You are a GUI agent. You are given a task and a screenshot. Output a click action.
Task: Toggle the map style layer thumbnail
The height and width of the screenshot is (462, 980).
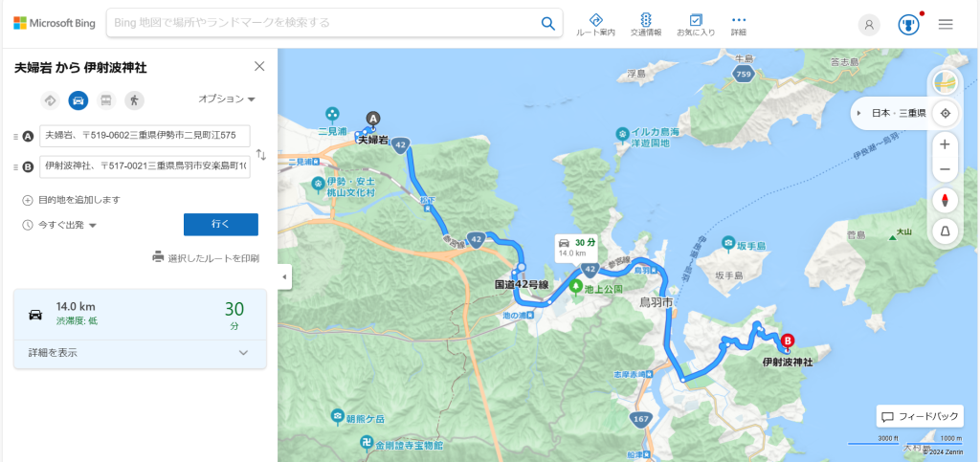(x=945, y=82)
